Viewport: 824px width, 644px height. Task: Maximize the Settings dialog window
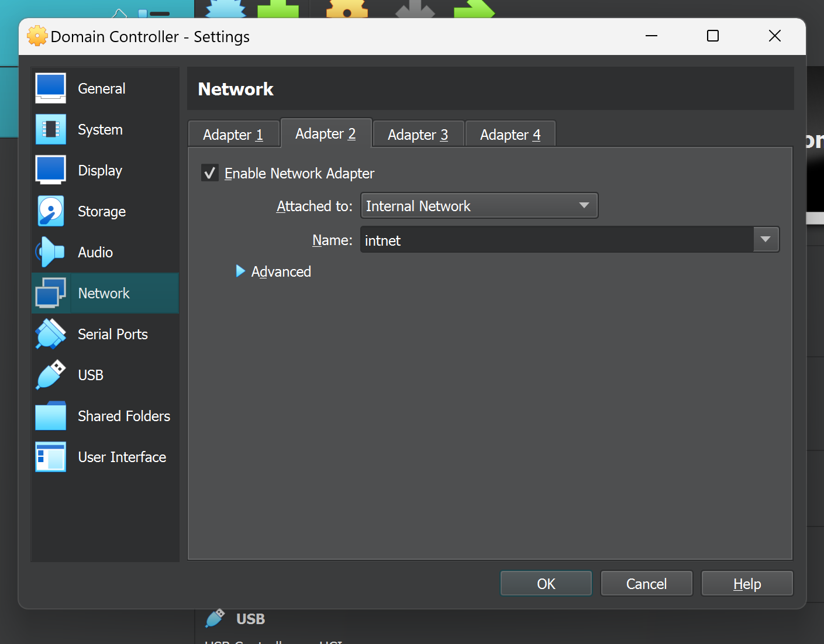pos(713,36)
